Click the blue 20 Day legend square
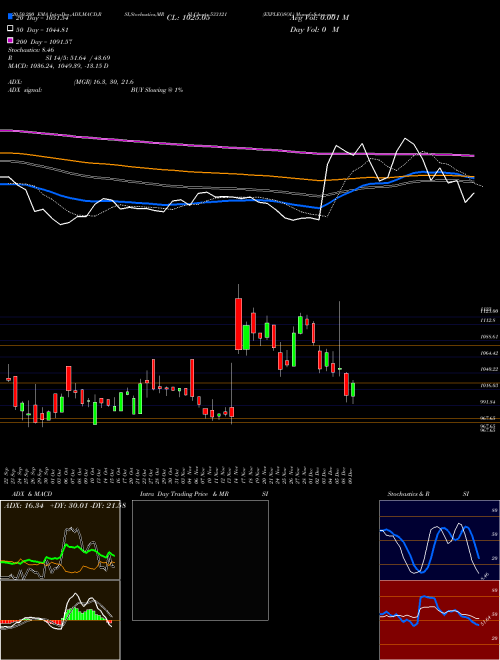This screenshot has height=660, width=500. coord(11,17)
